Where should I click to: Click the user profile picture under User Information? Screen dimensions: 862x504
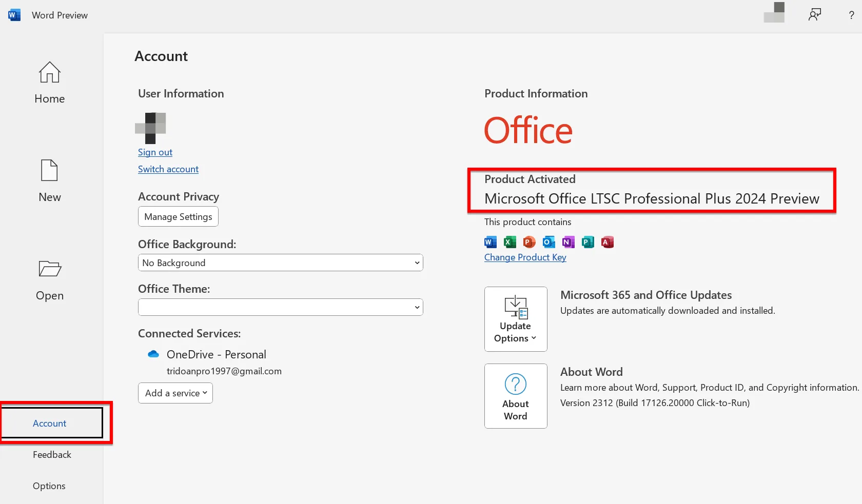tap(150, 128)
